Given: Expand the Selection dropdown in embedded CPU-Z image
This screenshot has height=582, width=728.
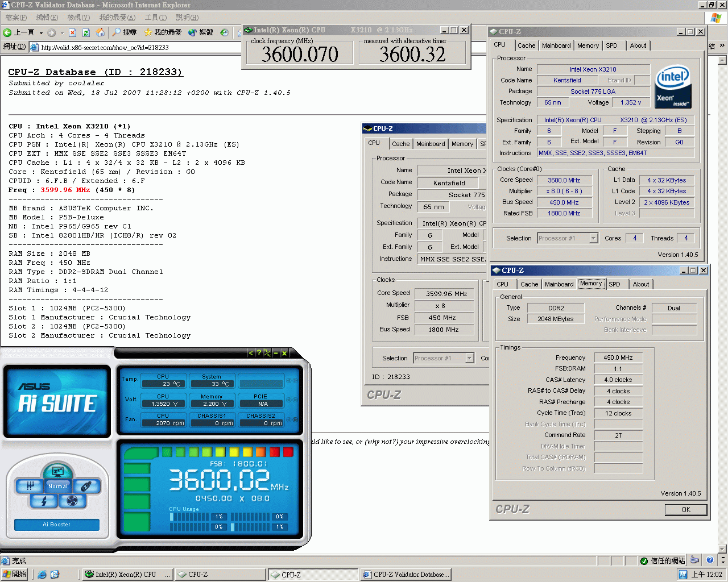Looking at the screenshot, I should [469, 358].
